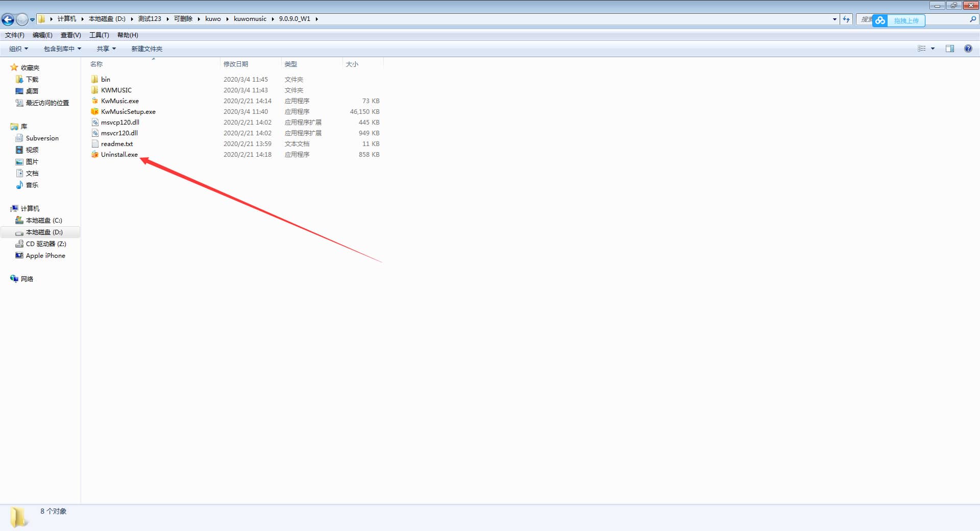
Task: Click the 新建文件夹 button
Action: point(146,49)
